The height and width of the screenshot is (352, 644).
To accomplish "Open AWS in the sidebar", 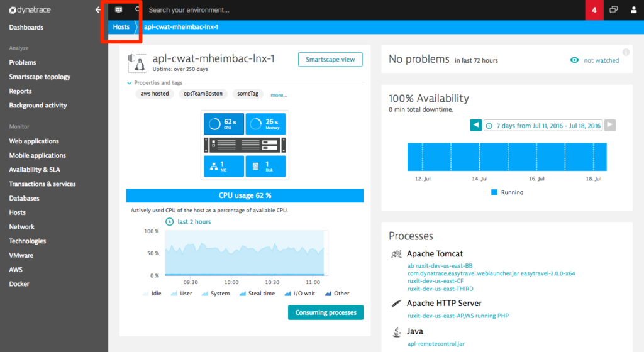I will [16, 270].
